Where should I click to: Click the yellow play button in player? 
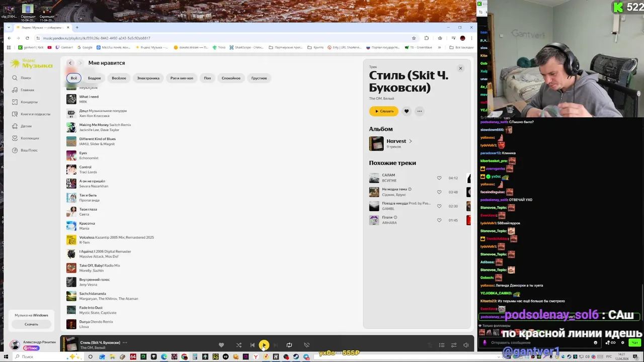264,345
